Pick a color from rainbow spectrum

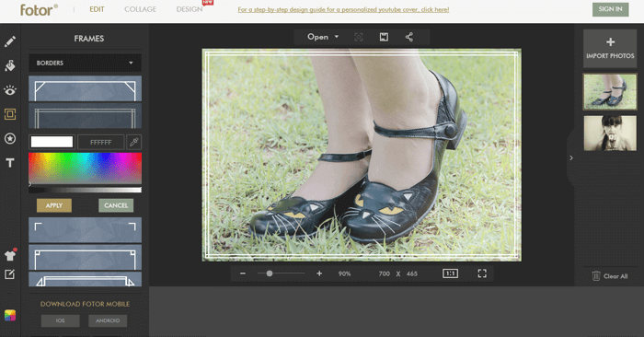(x=85, y=168)
